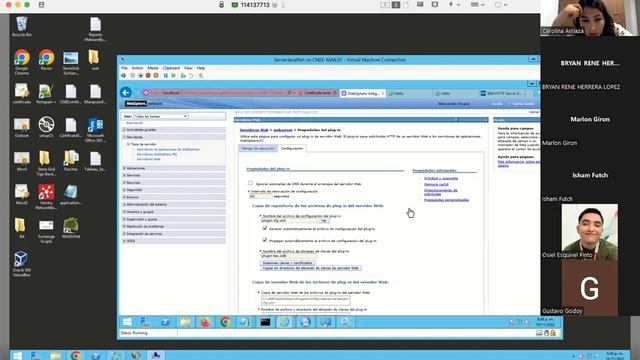The width and height of the screenshot is (640, 360).
Task: Select the Configuración tab
Action: point(292,149)
